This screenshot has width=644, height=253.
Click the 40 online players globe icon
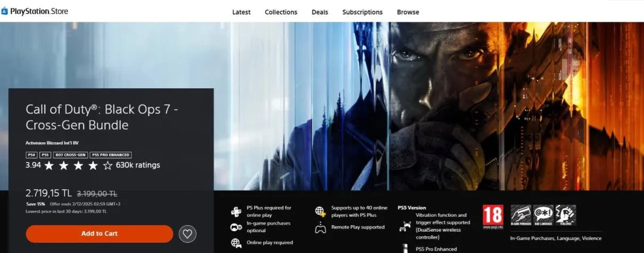[x=320, y=211]
